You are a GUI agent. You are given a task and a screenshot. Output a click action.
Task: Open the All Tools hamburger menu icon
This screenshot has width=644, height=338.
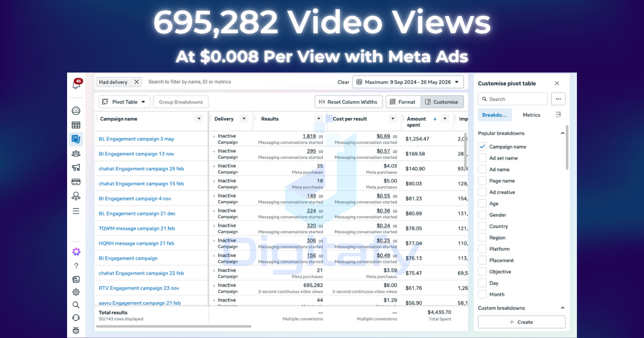click(x=76, y=211)
